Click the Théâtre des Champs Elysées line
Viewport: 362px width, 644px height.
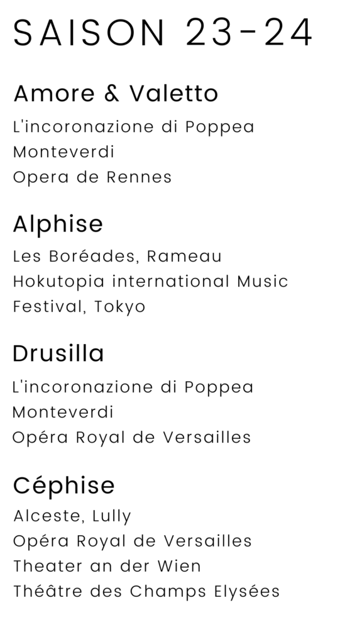146,592
